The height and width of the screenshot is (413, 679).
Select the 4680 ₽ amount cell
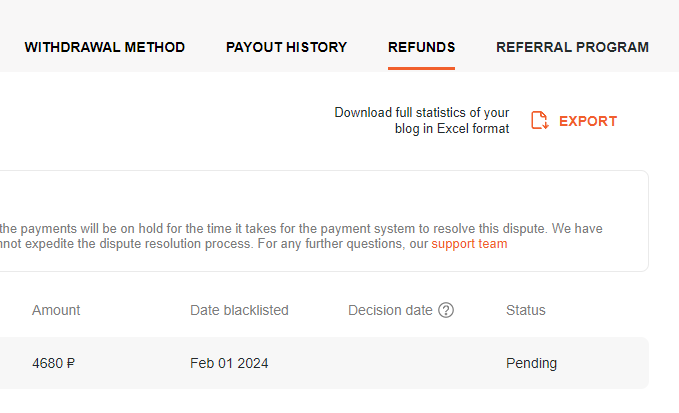click(53, 363)
